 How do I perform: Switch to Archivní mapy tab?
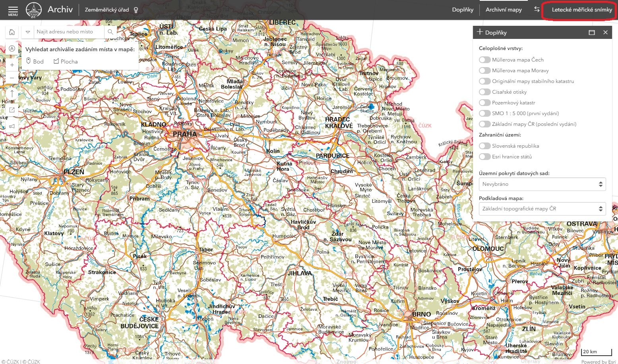pyautogui.click(x=504, y=10)
